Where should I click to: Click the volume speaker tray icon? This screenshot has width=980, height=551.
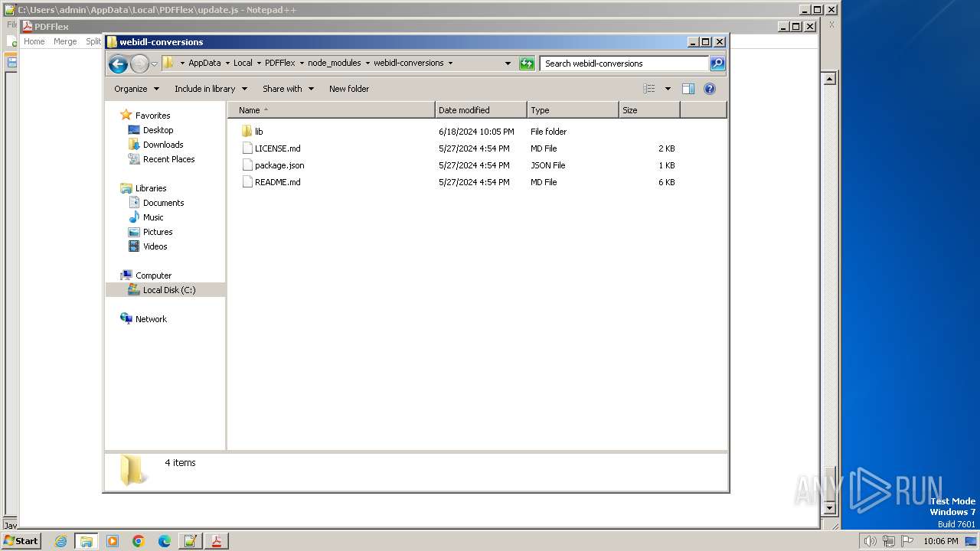point(870,541)
